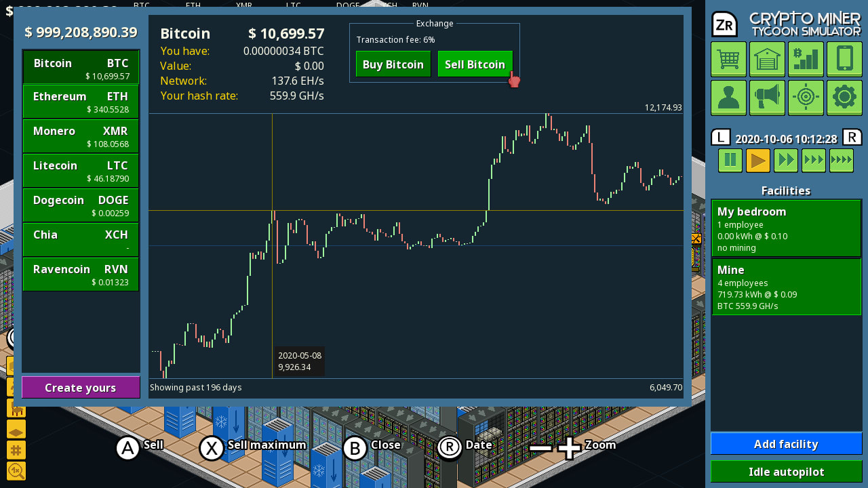This screenshot has height=488, width=868.
Task: Switch to the Ethereum price chart
Action: (80, 102)
